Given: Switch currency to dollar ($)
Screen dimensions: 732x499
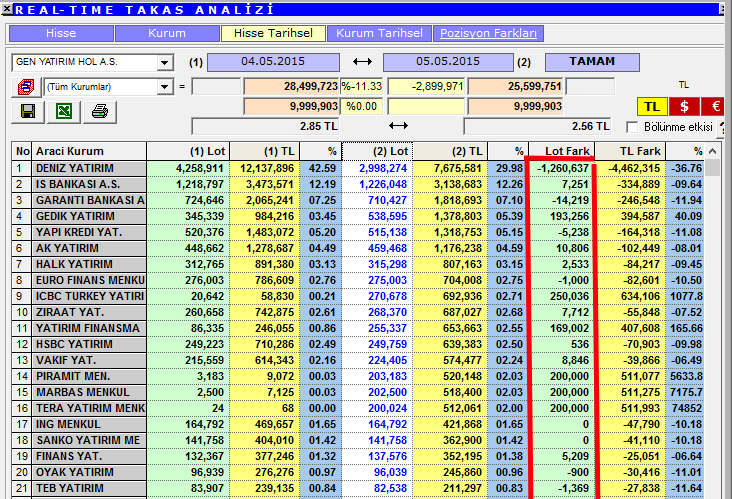Looking at the screenshot, I should [x=684, y=107].
